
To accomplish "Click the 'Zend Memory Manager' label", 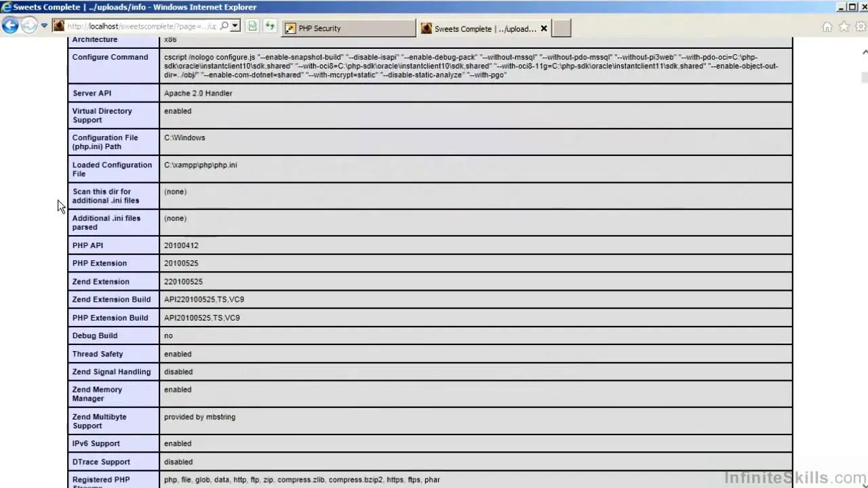I will pyautogui.click(x=97, y=394).
